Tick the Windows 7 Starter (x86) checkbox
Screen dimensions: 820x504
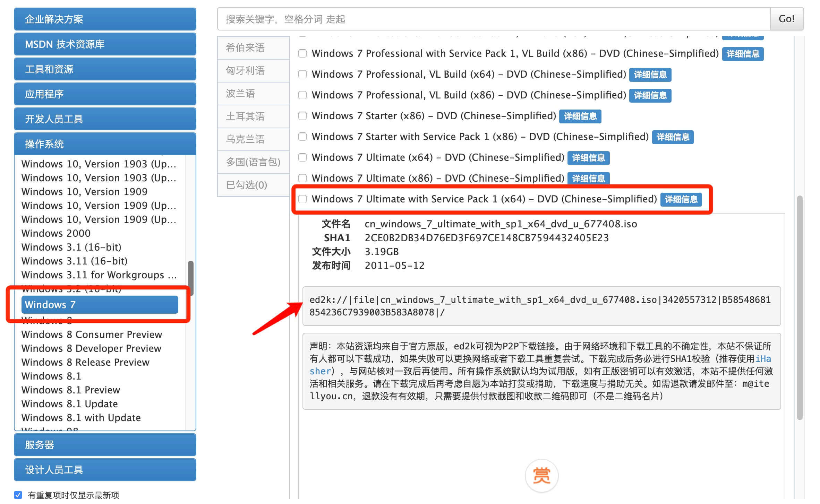click(302, 116)
